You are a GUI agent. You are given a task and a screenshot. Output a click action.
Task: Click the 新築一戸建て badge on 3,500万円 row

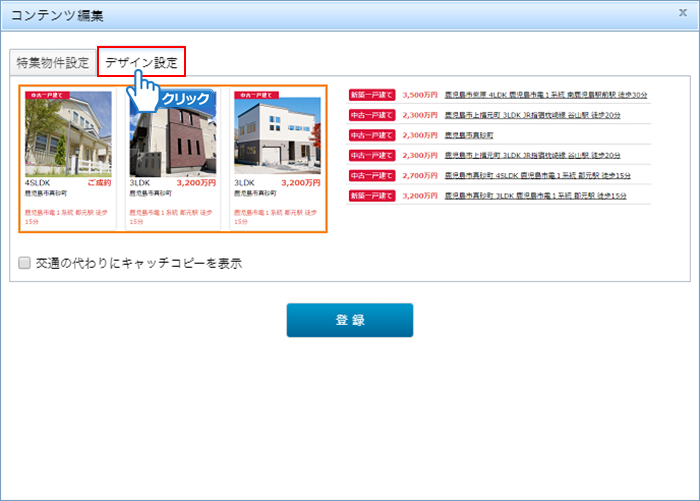(372, 95)
